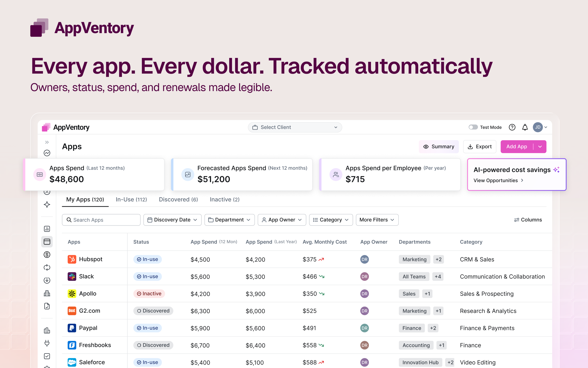Open the document check sidebar icon
The image size is (588, 368).
click(x=47, y=306)
